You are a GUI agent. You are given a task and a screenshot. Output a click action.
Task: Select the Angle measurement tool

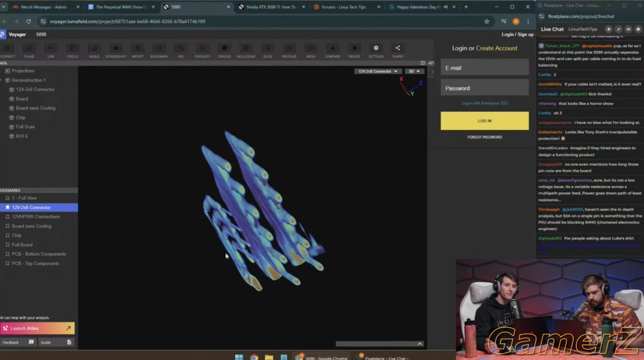(x=94, y=51)
